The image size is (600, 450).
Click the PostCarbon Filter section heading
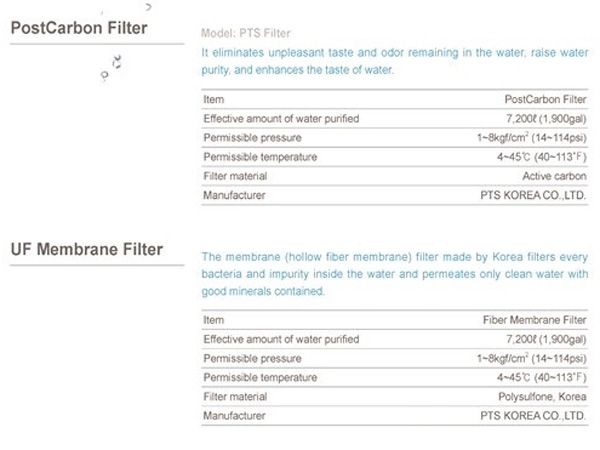78,28
